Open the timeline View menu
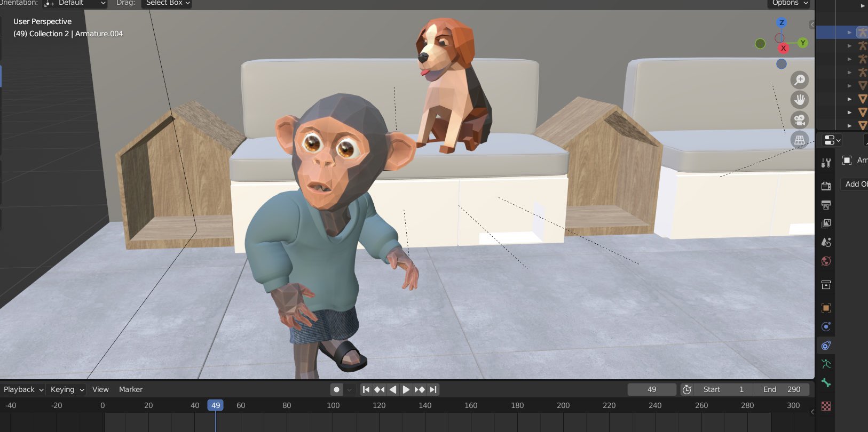 pos(100,389)
